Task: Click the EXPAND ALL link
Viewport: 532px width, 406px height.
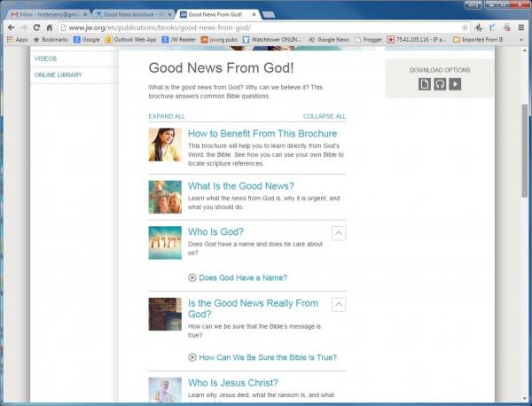Action: click(x=167, y=116)
